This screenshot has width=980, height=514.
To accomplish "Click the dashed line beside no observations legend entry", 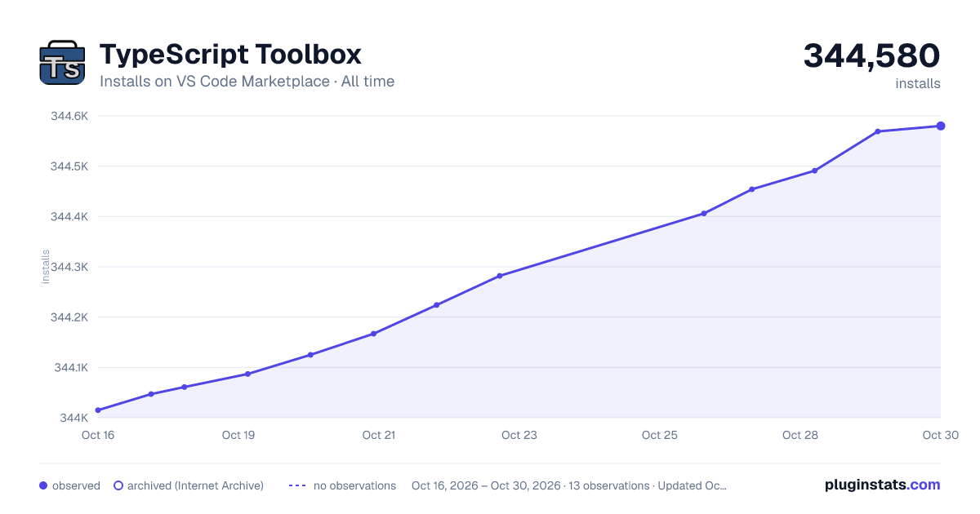I will 297,485.
